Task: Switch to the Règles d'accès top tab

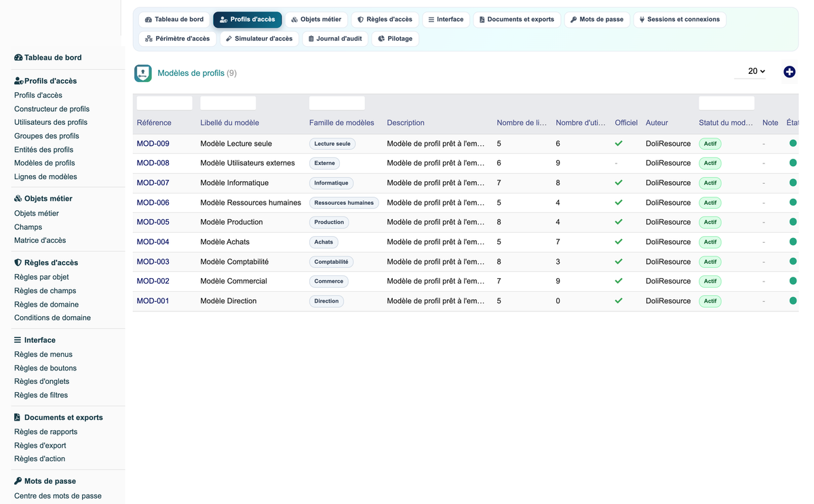Action: pos(385,20)
